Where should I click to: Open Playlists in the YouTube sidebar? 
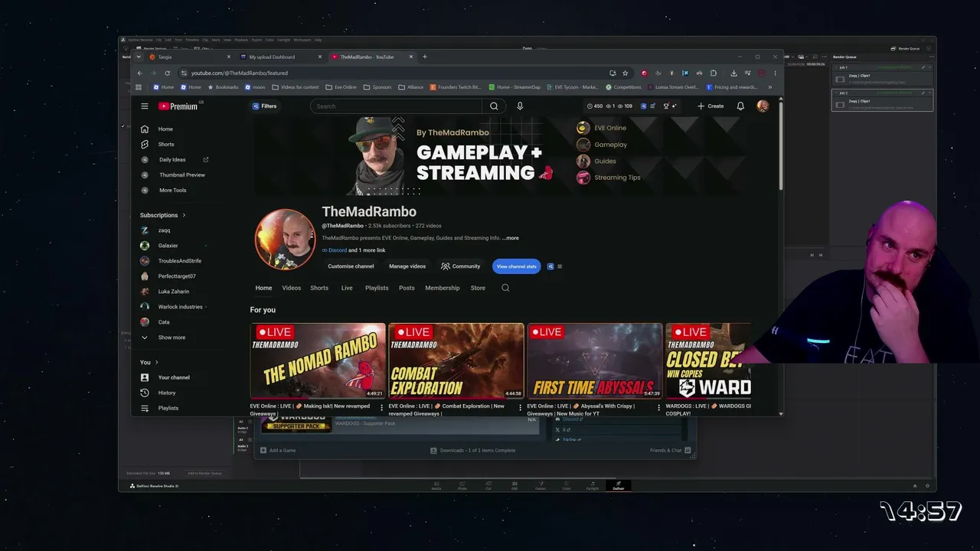tap(168, 408)
